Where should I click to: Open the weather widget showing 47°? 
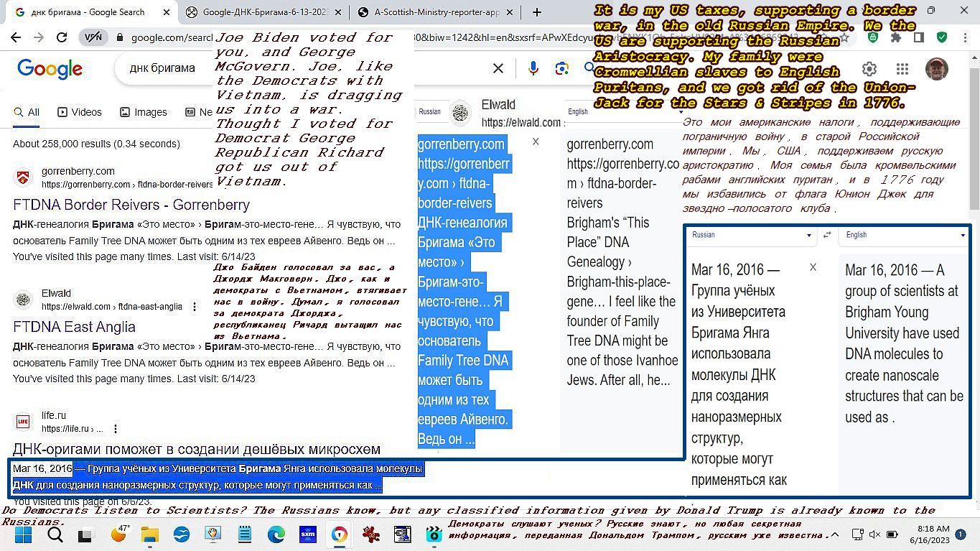pyautogui.click(x=120, y=534)
